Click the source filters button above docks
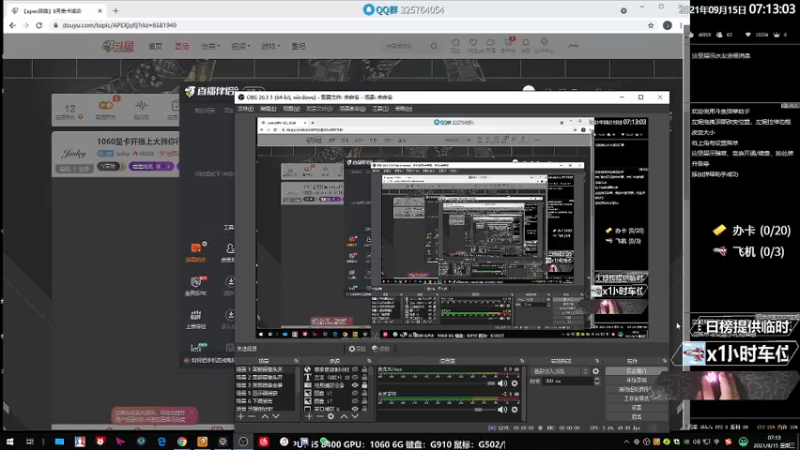 point(381,349)
